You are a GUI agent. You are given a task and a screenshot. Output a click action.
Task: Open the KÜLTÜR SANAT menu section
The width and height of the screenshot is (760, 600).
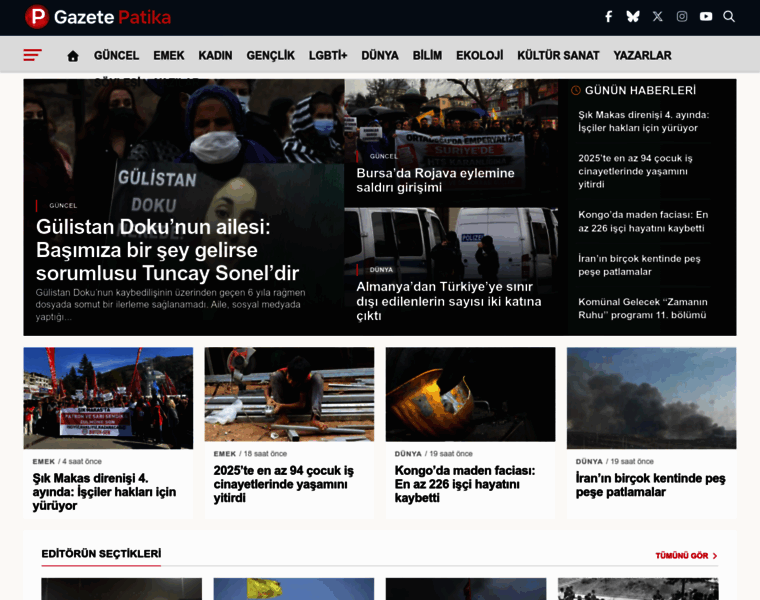[558, 56]
